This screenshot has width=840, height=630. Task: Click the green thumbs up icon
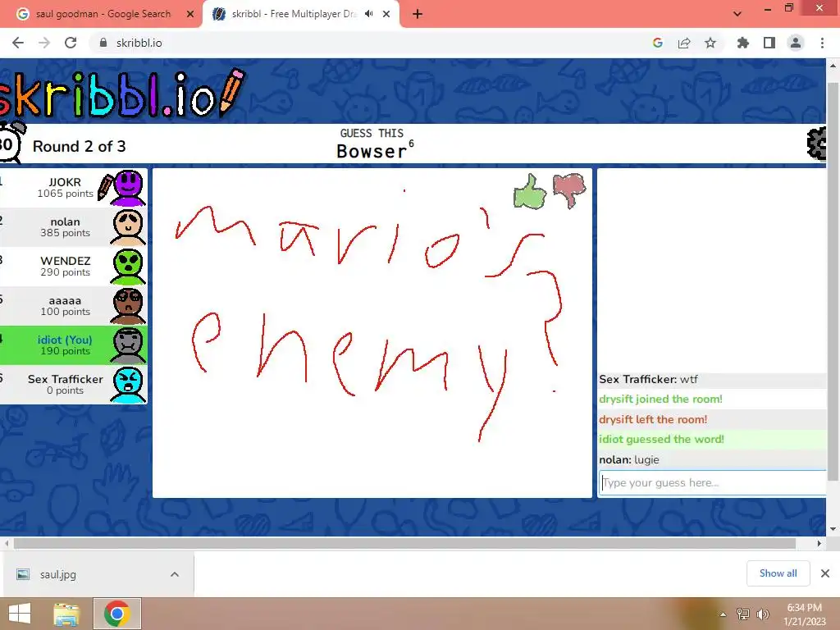point(530,192)
